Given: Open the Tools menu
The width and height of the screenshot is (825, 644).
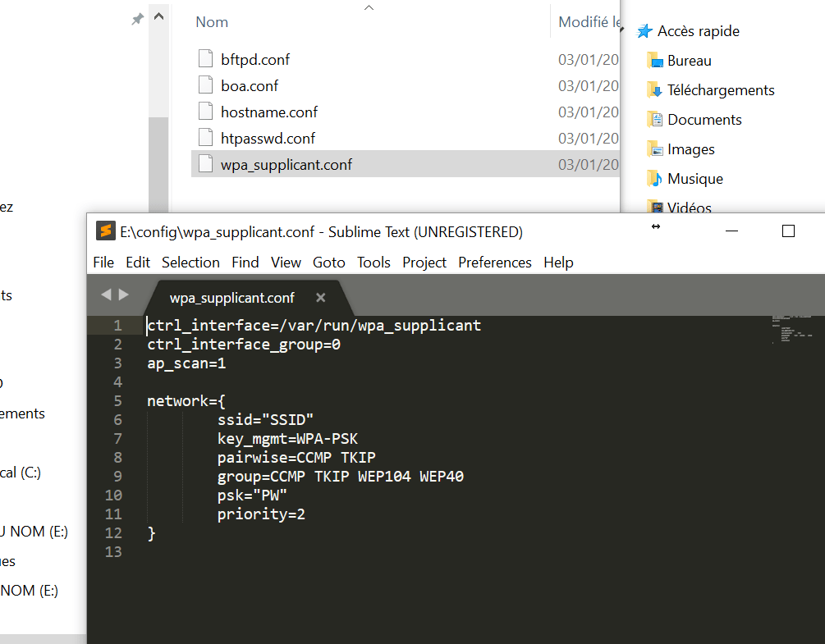Looking at the screenshot, I should click(x=374, y=263).
